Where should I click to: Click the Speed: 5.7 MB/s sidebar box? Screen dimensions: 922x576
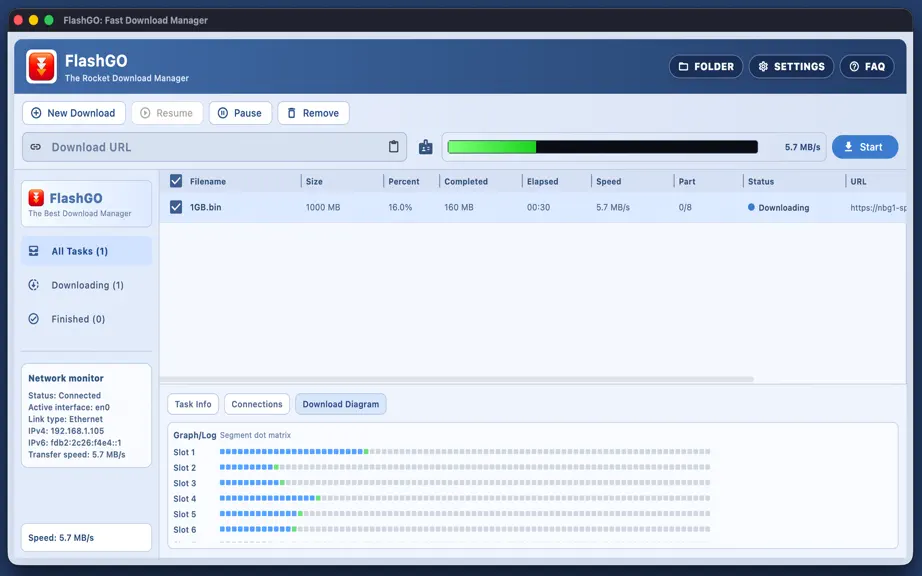tap(86, 538)
